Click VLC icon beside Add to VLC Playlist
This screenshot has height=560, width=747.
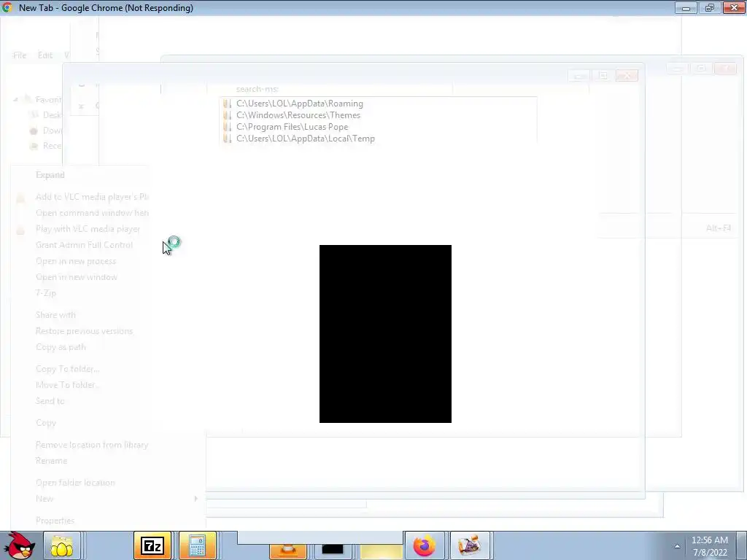(20, 197)
